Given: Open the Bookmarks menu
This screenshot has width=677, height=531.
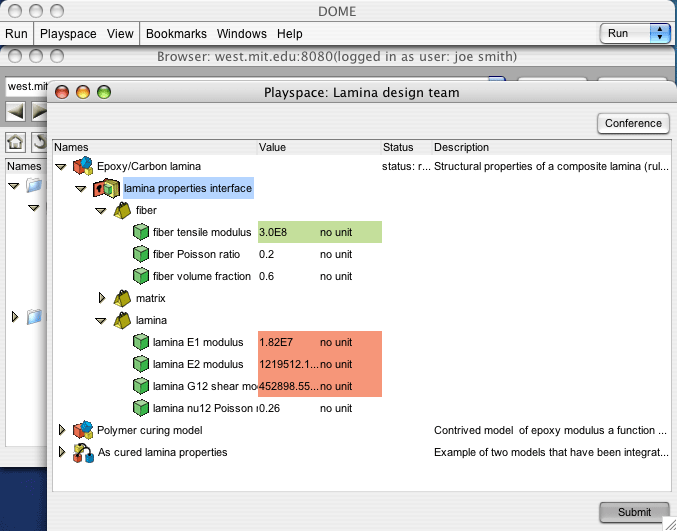Looking at the screenshot, I should [176, 34].
